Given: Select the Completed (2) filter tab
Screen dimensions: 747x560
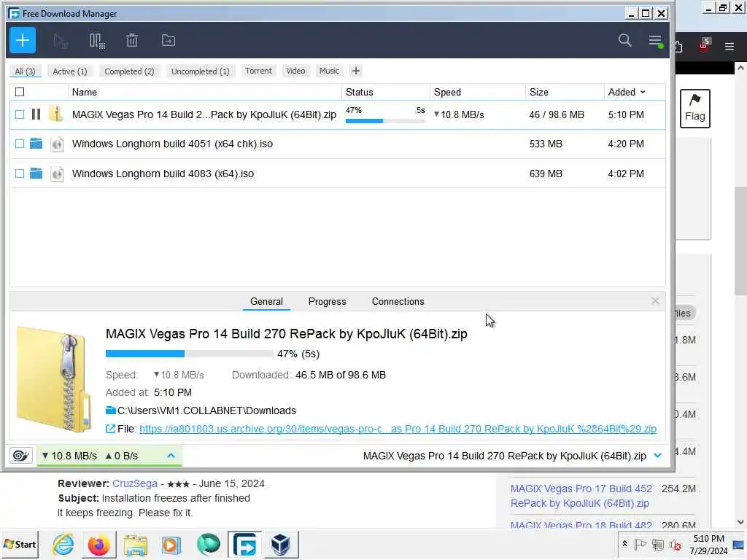Looking at the screenshot, I should (x=129, y=71).
